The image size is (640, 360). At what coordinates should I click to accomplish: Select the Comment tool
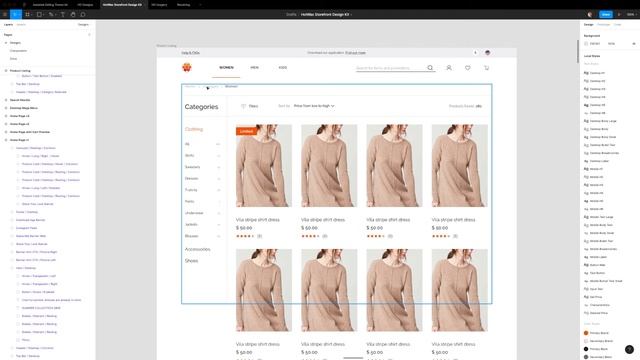[83, 14]
